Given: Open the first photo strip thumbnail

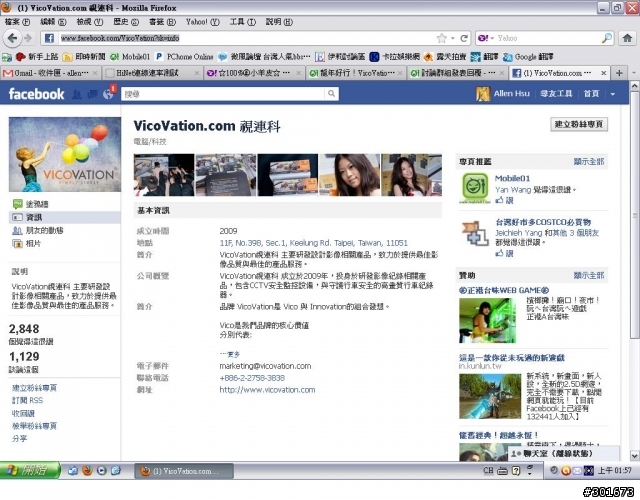Looking at the screenshot, I should [x=164, y=175].
